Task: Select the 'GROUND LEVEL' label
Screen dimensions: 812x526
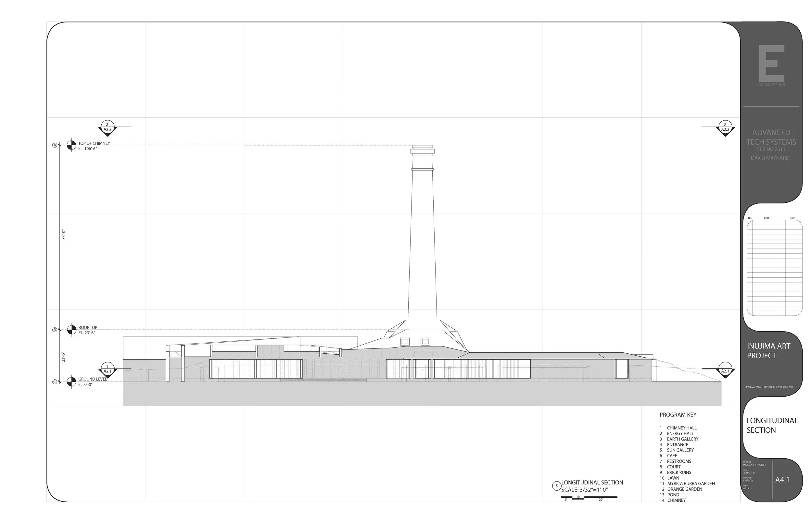Action: point(93,379)
